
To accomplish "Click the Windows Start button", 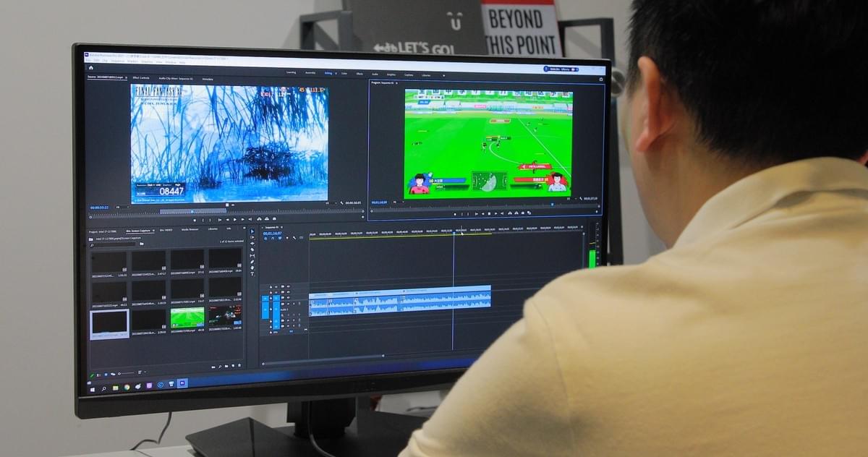I will pos(92,388).
